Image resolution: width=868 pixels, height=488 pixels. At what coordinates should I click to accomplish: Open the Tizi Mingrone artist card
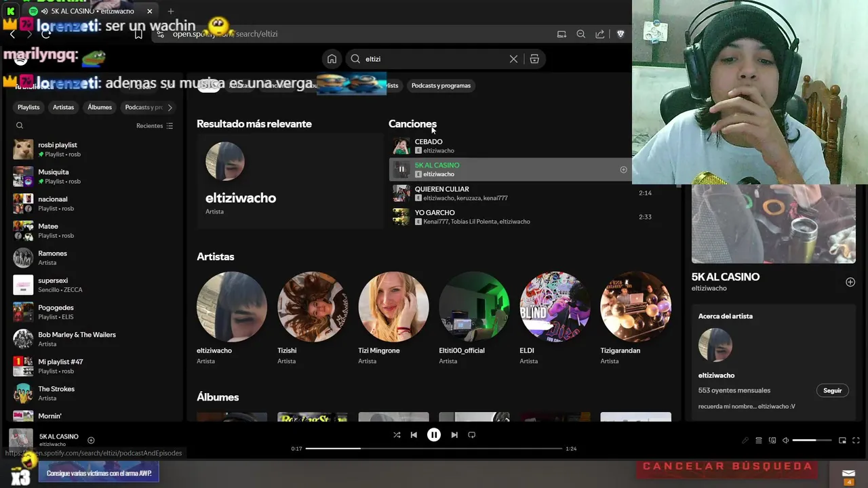[393, 319]
